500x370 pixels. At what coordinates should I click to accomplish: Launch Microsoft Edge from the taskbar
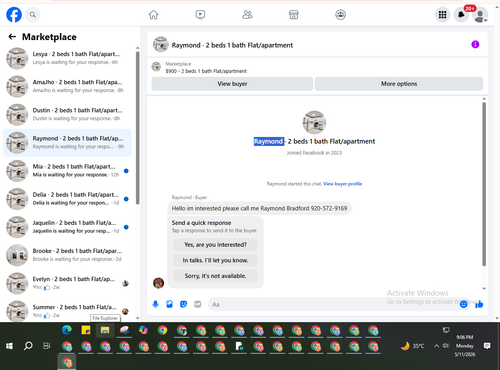67,330
